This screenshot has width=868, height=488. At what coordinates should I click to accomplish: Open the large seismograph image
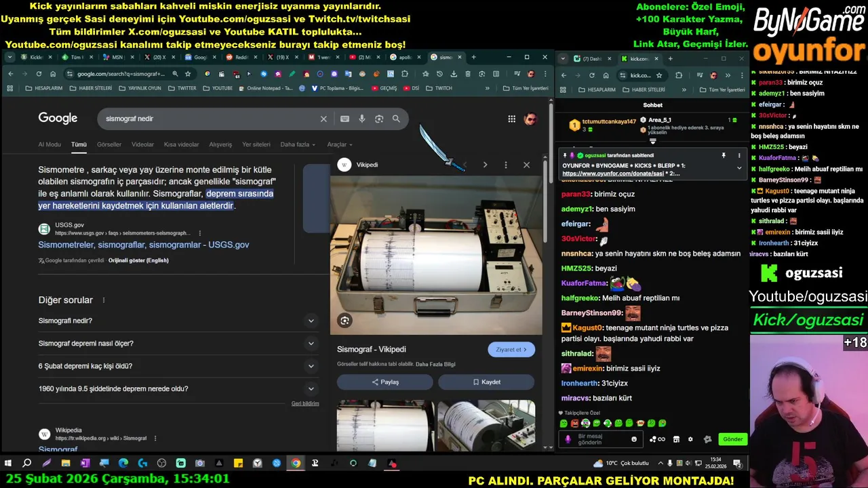click(x=436, y=256)
